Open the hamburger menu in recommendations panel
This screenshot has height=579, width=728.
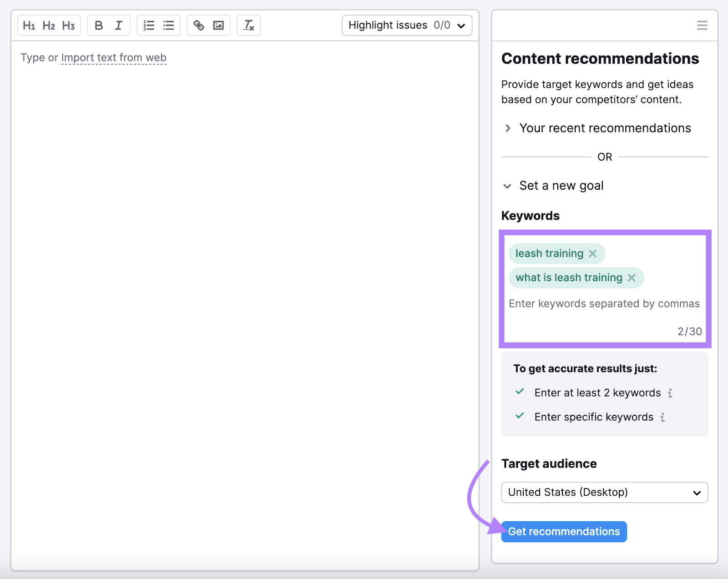click(x=702, y=25)
